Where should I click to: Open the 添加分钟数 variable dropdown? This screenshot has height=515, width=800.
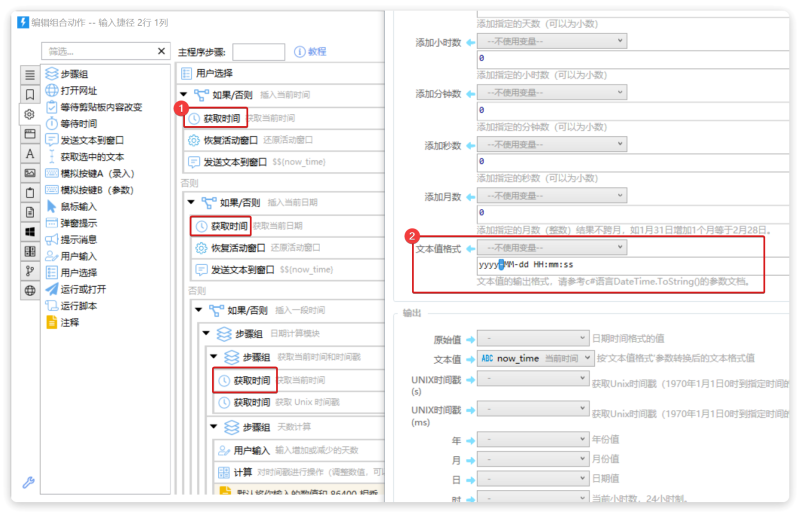click(x=552, y=92)
